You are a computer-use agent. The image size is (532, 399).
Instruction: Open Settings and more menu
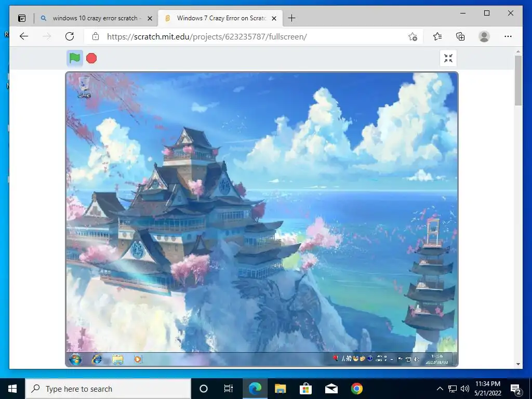(508, 37)
